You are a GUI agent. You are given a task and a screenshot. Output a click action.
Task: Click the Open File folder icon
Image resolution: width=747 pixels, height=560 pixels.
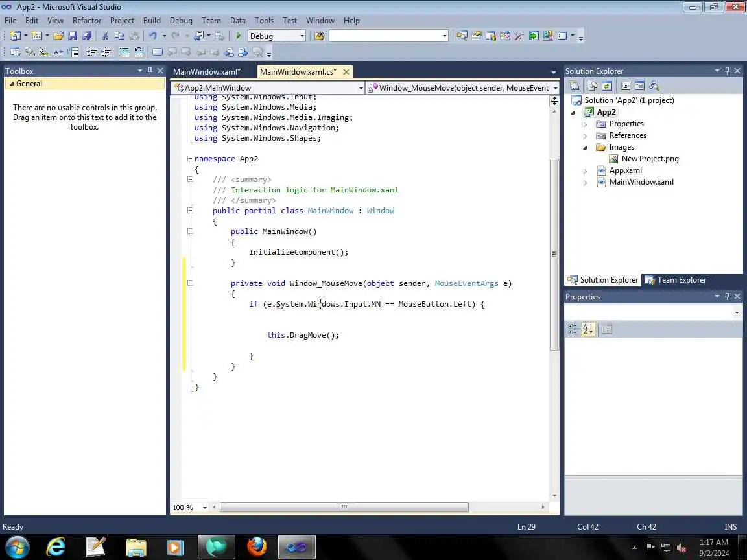click(x=58, y=36)
